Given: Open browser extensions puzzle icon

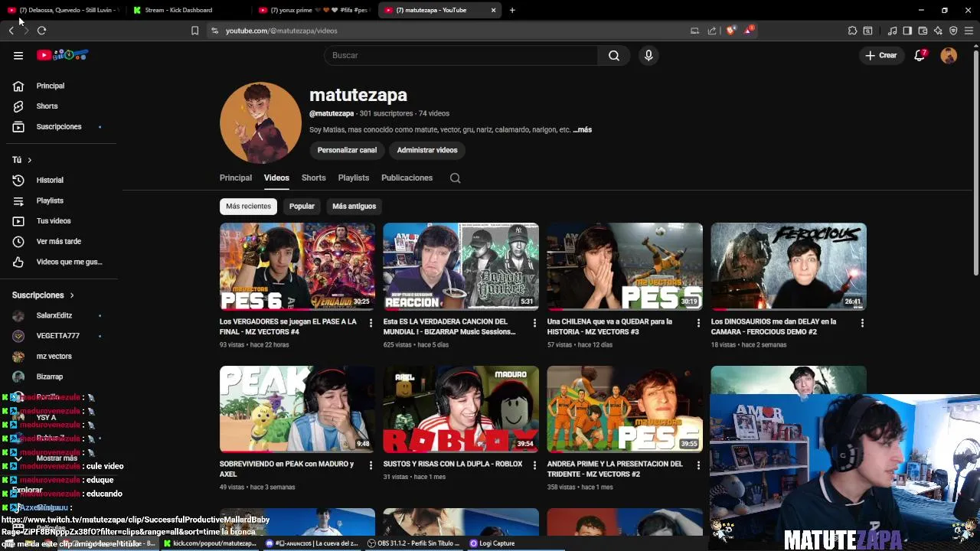Looking at the screenshot, I should (x=852, y=31).
